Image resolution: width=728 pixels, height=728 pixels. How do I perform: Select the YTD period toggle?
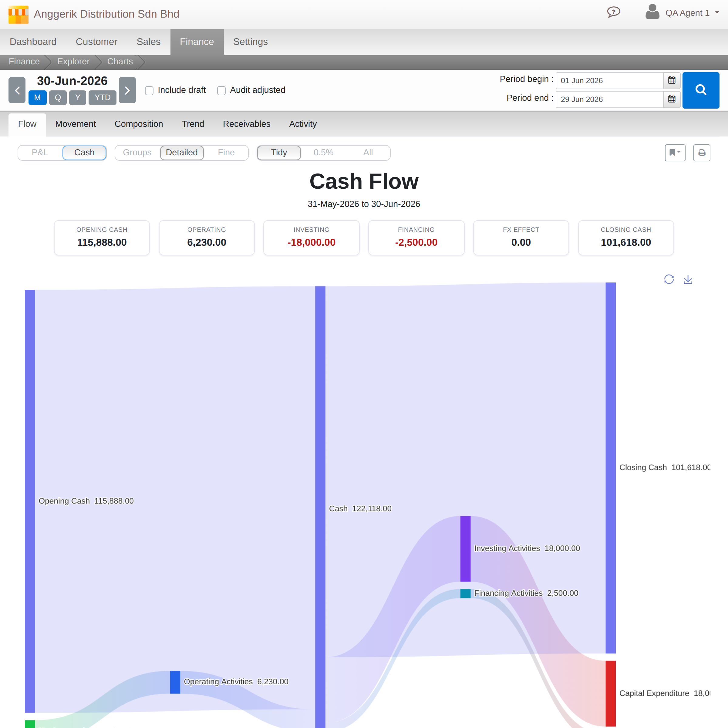click(x=103, y=98)
